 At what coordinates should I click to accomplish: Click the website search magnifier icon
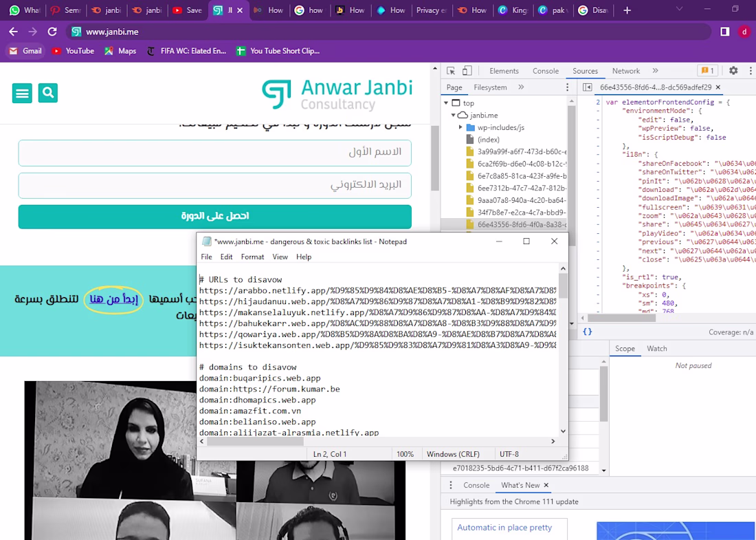[x=48, y=93]
